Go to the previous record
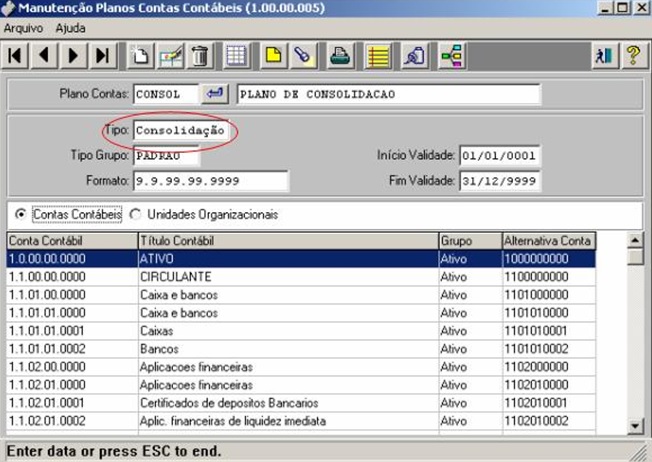The height and width of the screenshot is (462, 652). [44, 55]
